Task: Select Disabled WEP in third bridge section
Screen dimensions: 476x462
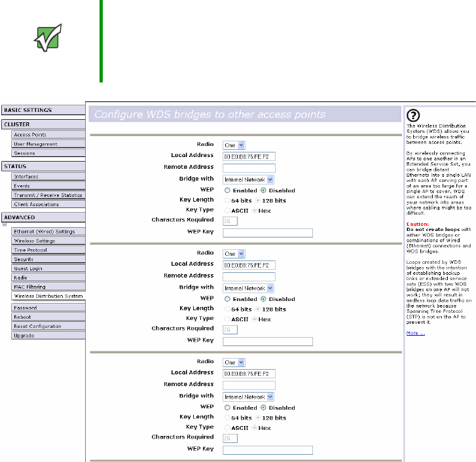Action: pyautogui.click(x=263, y=408)
